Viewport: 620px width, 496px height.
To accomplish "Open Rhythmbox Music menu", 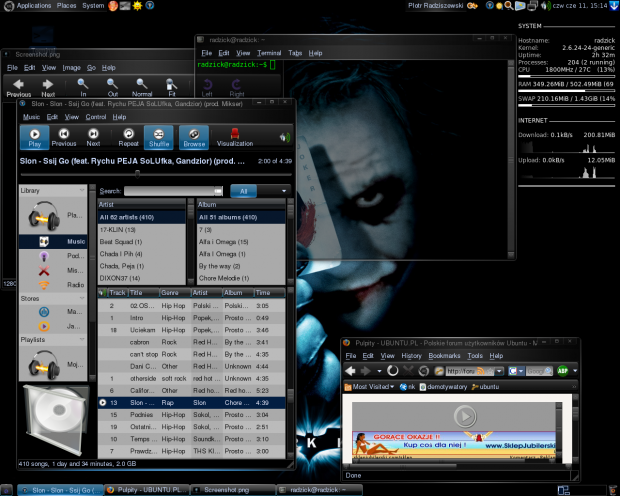I will (x=31, y=117).
